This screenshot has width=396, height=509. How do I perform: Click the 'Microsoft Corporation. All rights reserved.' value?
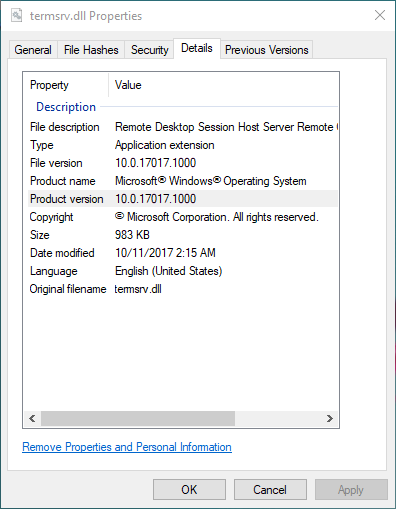click(x=217, y=217)
